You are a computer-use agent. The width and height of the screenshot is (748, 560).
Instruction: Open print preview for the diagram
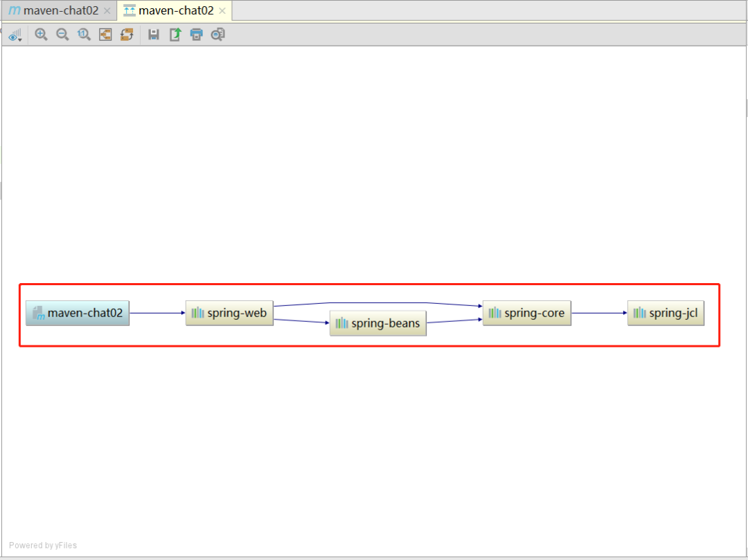pyautogui.click(x=217, y=35)
